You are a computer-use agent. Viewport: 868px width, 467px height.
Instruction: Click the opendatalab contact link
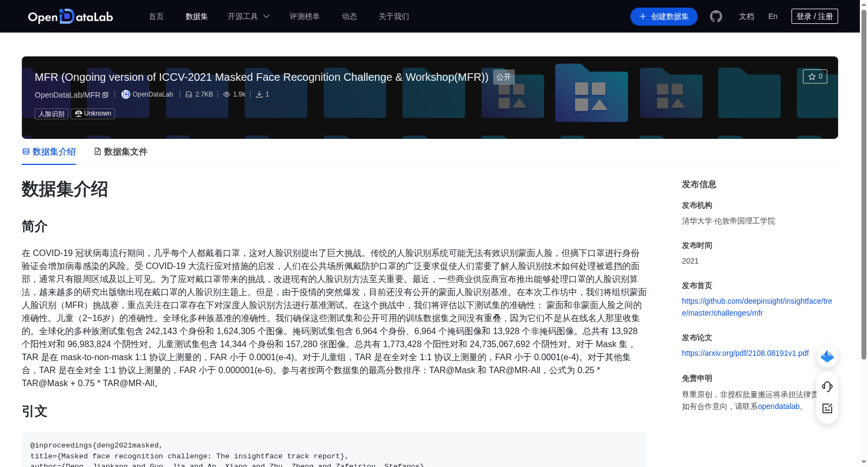778,406
